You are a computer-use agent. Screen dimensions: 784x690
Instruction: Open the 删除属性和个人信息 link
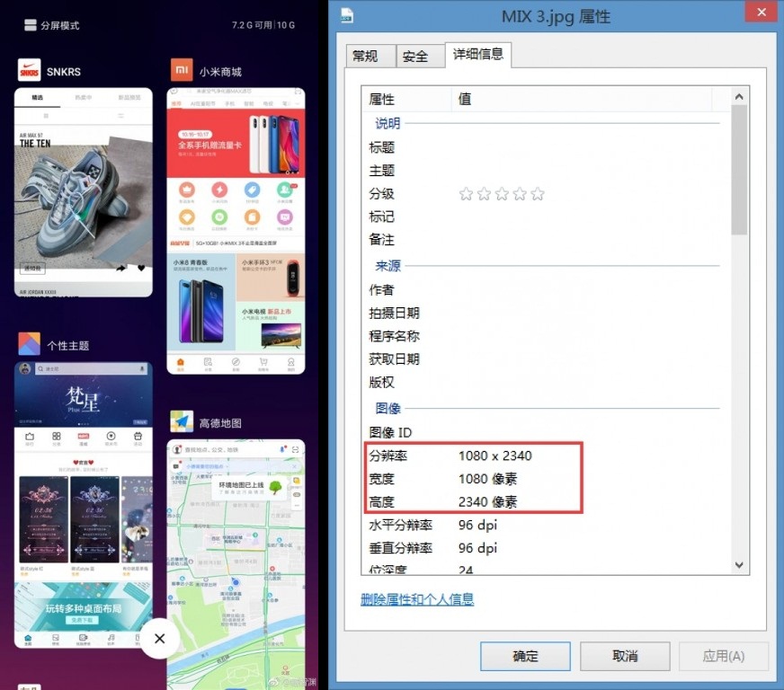coord(417,599)
